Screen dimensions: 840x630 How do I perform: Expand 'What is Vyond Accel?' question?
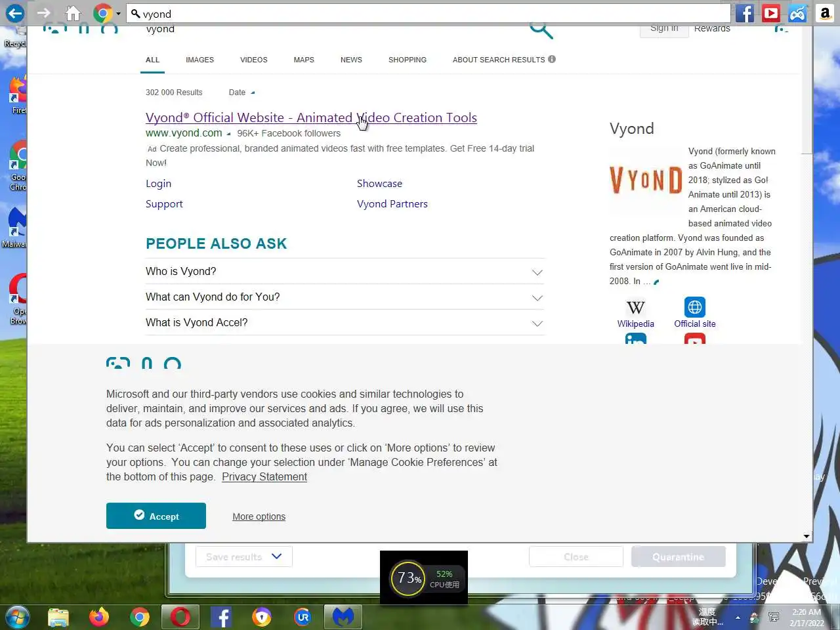click(x=345, y=323)
